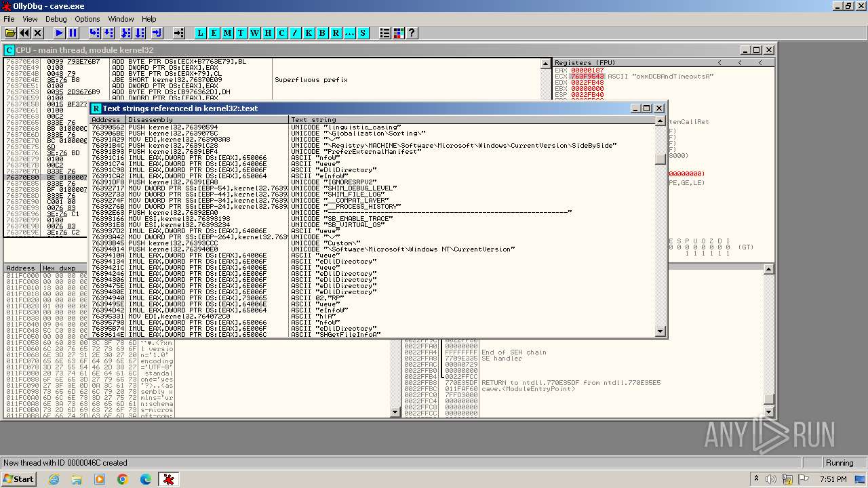Open Executable modules with E button
868x488 pixels.
coord(214,33)
